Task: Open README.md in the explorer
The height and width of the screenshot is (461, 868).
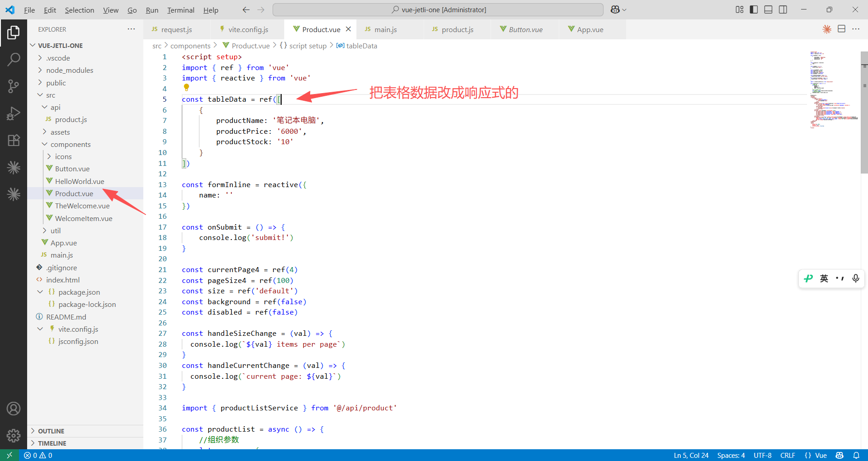Action: [x=85, y=317]
